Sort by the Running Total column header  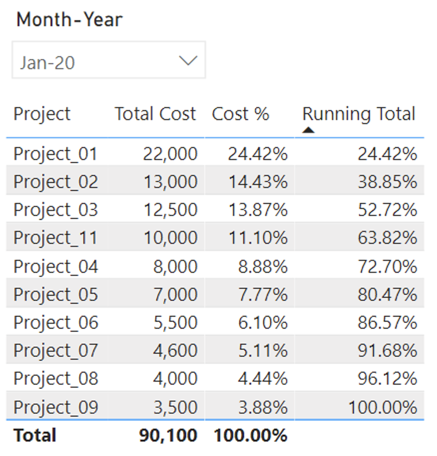pyautogui.click(x=359, y=114)
